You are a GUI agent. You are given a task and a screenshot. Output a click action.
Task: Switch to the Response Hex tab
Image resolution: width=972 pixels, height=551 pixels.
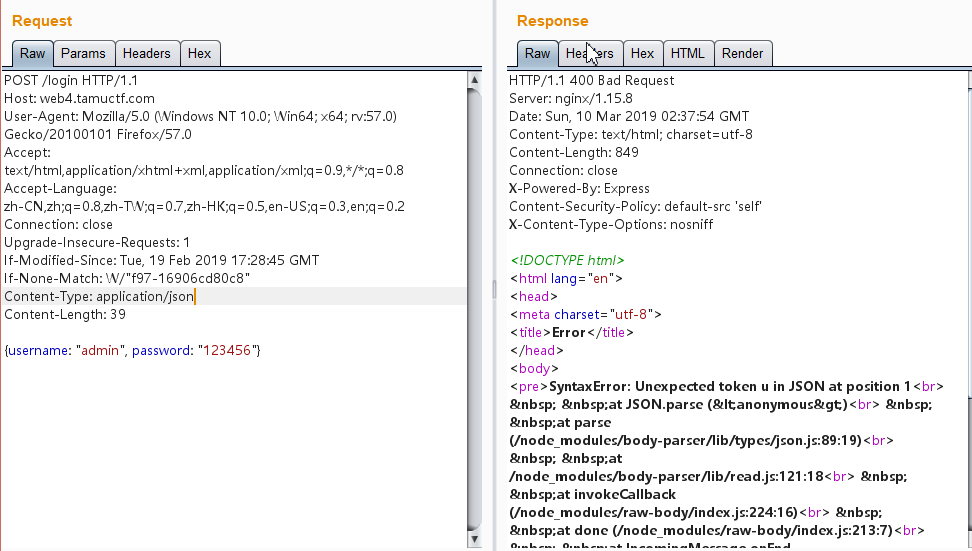(642, 54)
